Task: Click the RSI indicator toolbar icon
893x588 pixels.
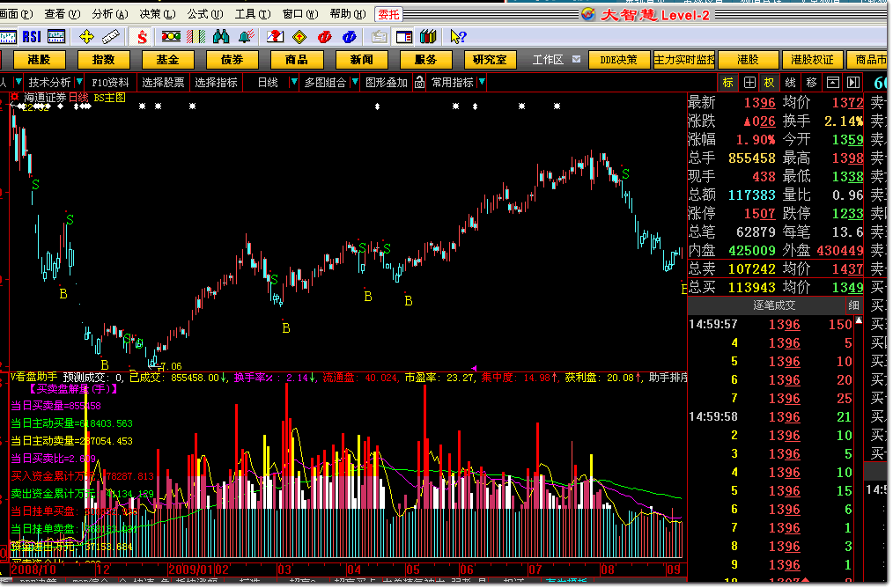Action: [32, 37]
